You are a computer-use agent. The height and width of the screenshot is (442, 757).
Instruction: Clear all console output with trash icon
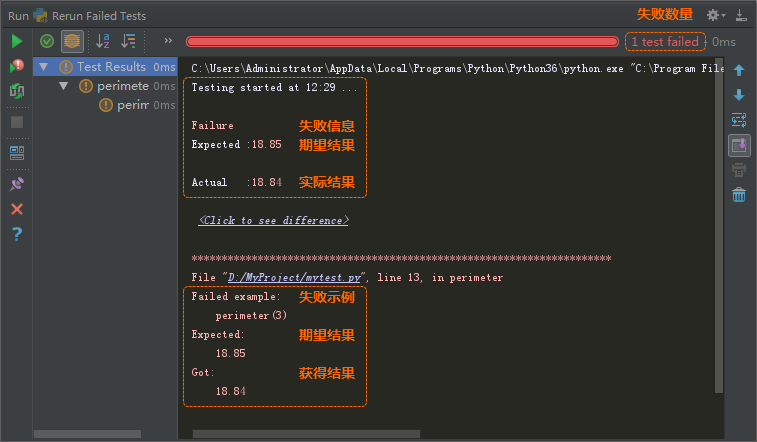point(739,195)
